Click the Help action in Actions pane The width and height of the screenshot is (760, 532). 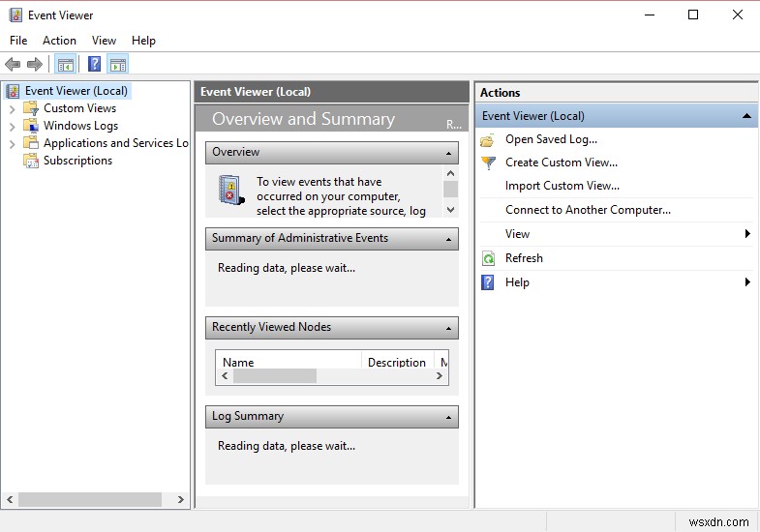click(x=517, y=282)
